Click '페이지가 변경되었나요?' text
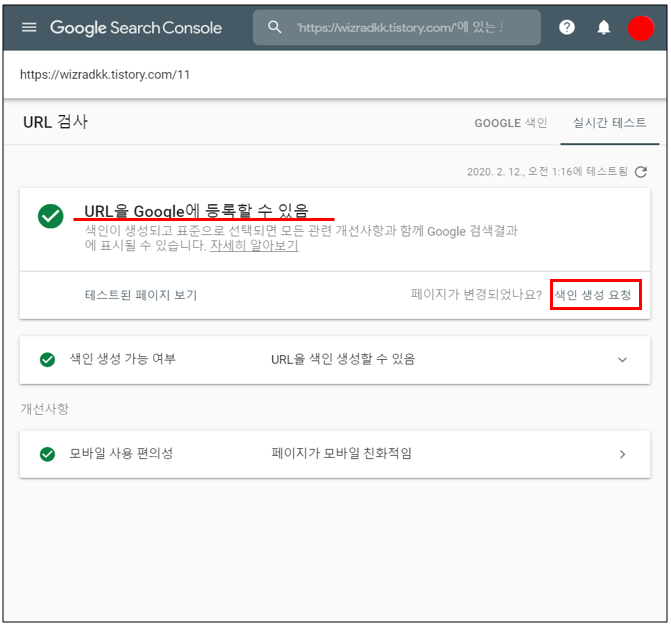The height and width of the screenshot is (628, 671). (476, 295)
